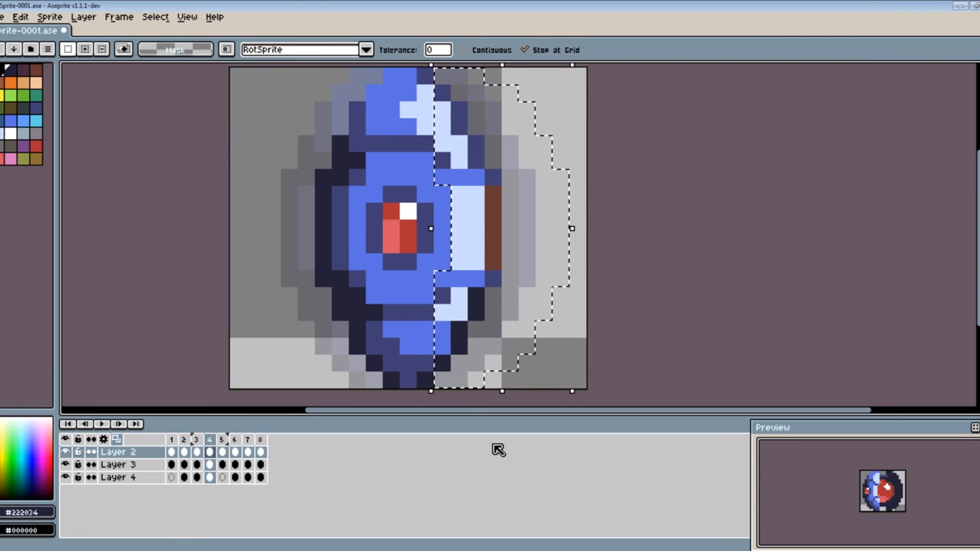
Task: Select frame 1 header in timeline
Action: [171, 439]
